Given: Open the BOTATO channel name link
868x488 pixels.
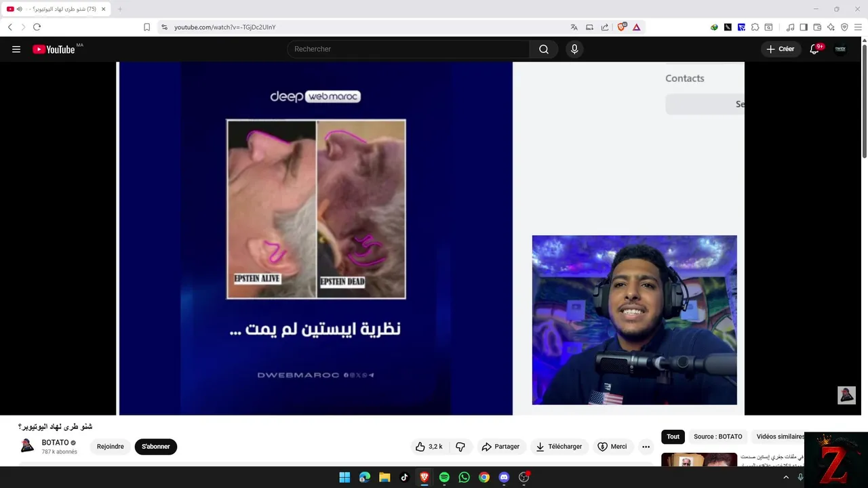Looking at the screenshot, I should (x=55, y=443).
